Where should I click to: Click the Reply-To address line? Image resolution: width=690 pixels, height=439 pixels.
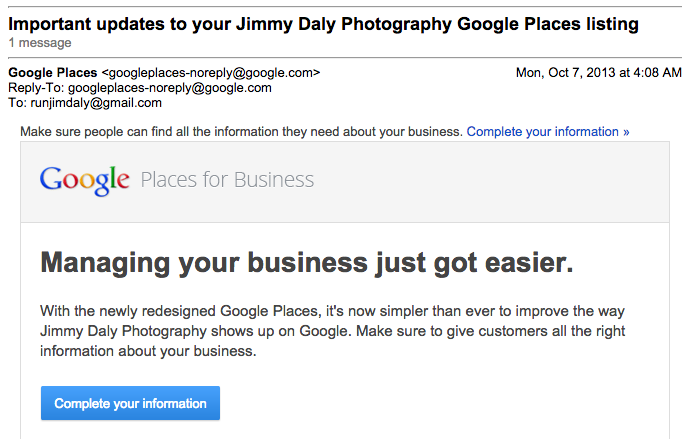pos(140,88)
